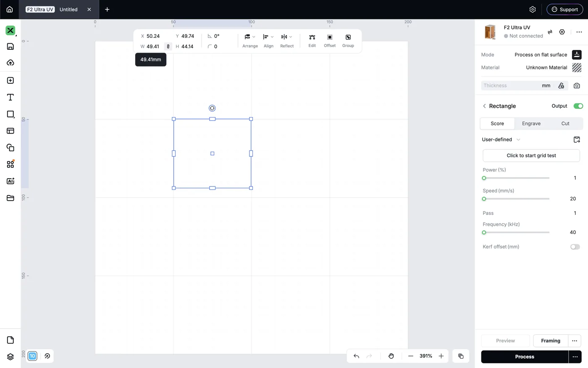Open device more options ellipsis
Screen dimensions: 588x368
(579, 32)
